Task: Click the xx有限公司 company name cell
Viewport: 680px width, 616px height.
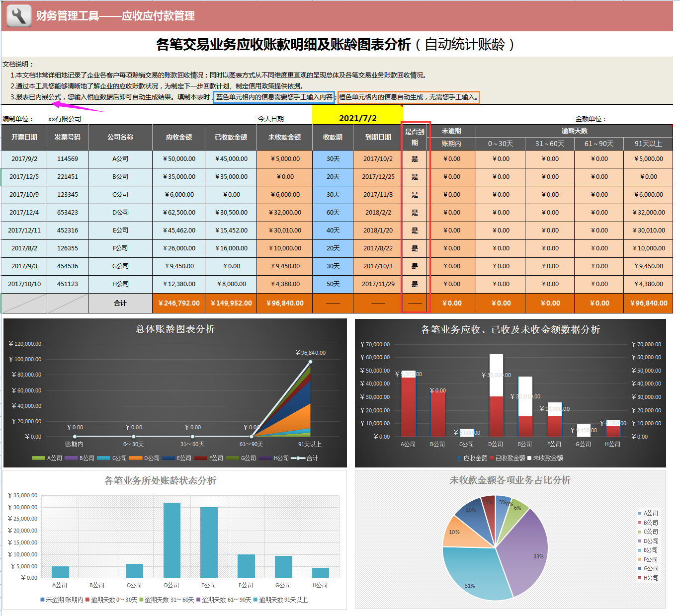Action: 65,119
